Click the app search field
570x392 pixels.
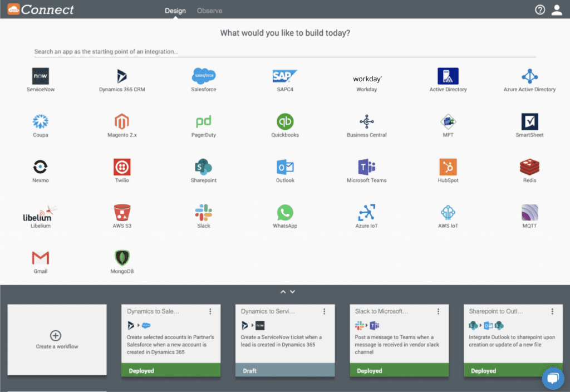(284, 52)
